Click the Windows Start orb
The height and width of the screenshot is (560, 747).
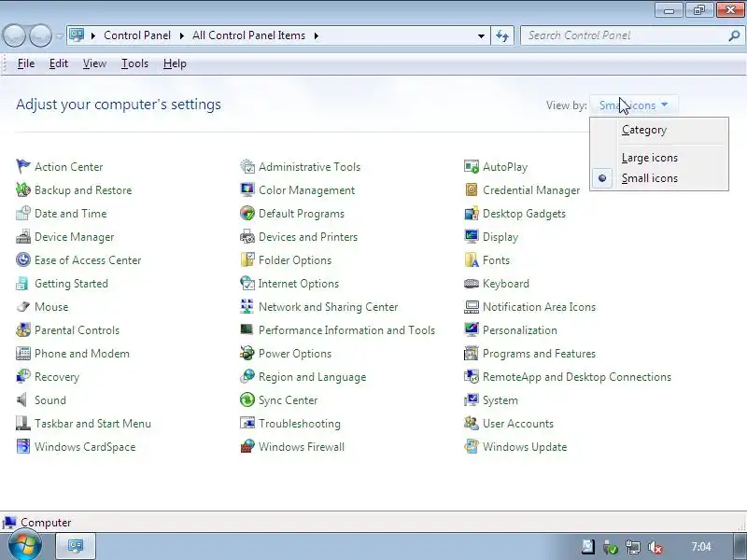pyautogui.click(x=25, y=546)
